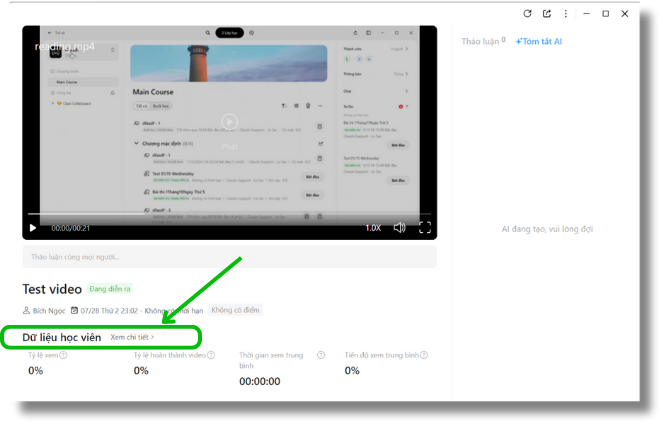Click info icon next to Thời gian xem trung bình
Image resolution: width=672 pixels, height=426 pixels.
(321, 355)
